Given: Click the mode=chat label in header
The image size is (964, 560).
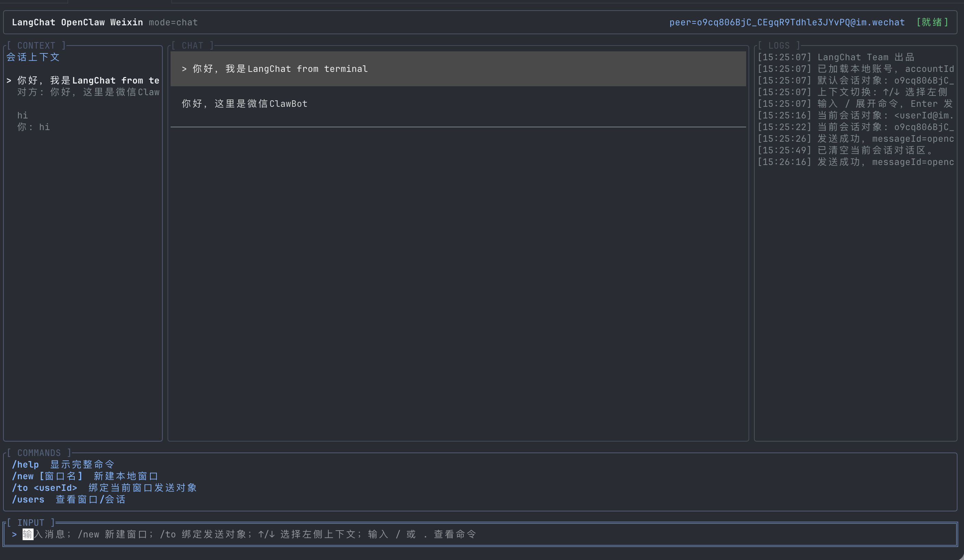Looking at the screenshot, I should point(173,22).
